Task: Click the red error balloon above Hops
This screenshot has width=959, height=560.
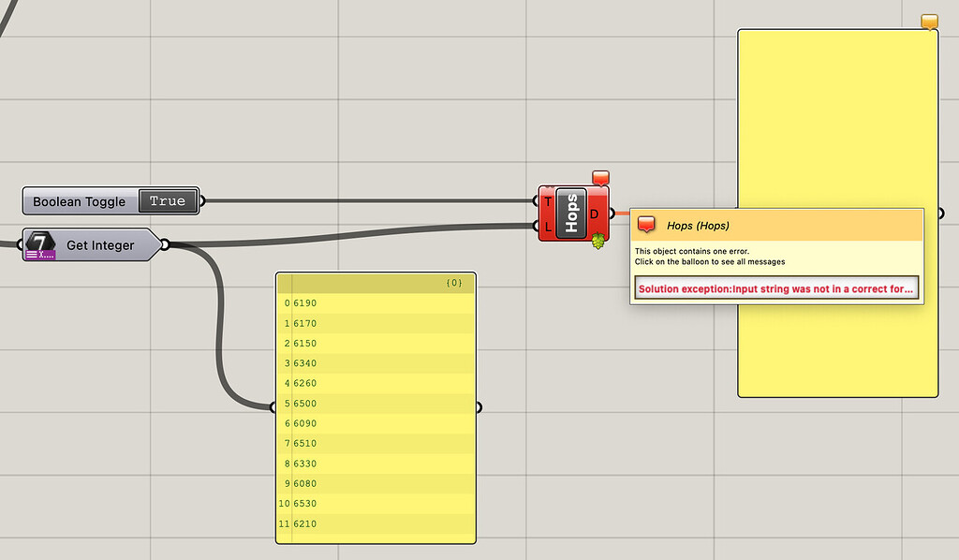Action: 599,176
